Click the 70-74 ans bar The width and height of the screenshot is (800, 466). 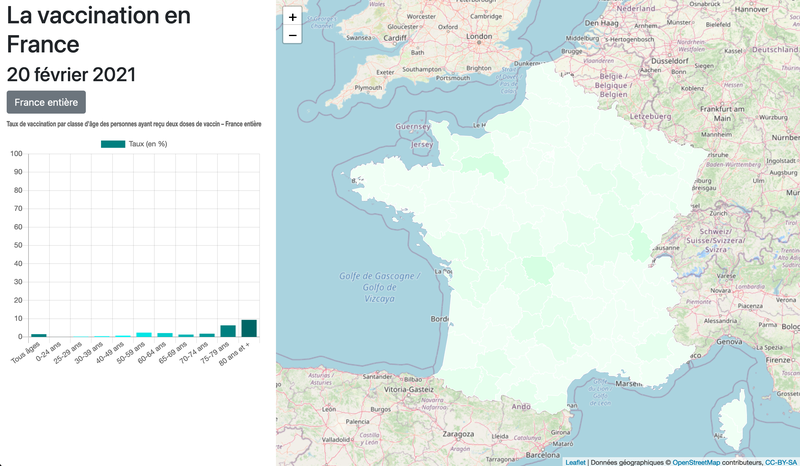207,335
